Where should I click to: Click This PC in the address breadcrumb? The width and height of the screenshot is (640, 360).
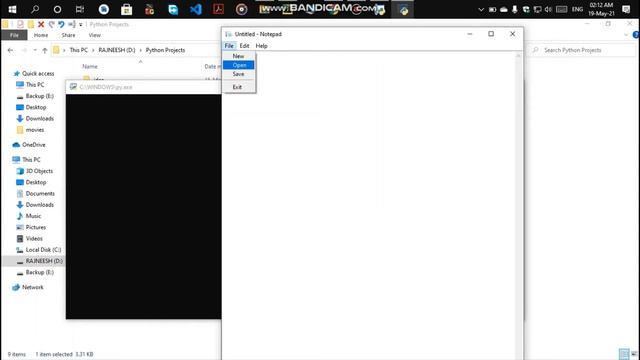78,50
